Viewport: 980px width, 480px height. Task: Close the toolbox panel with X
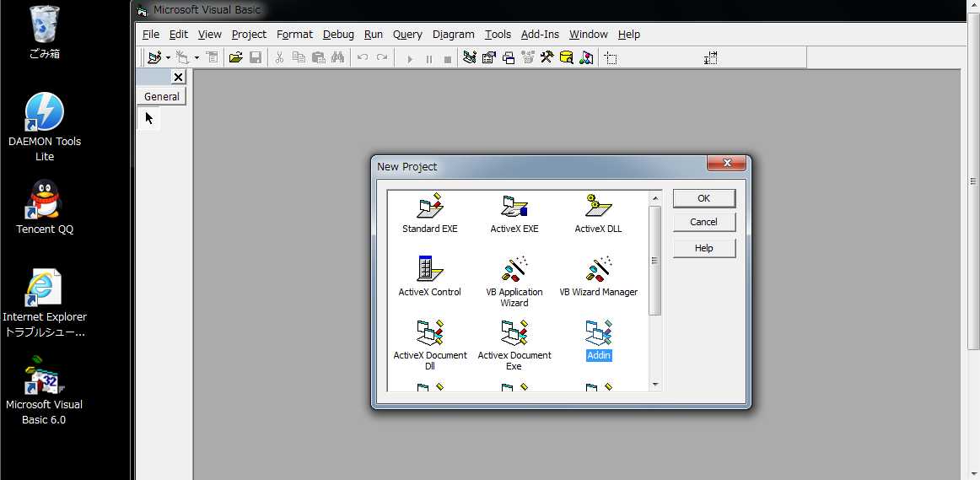pos(178,77)
